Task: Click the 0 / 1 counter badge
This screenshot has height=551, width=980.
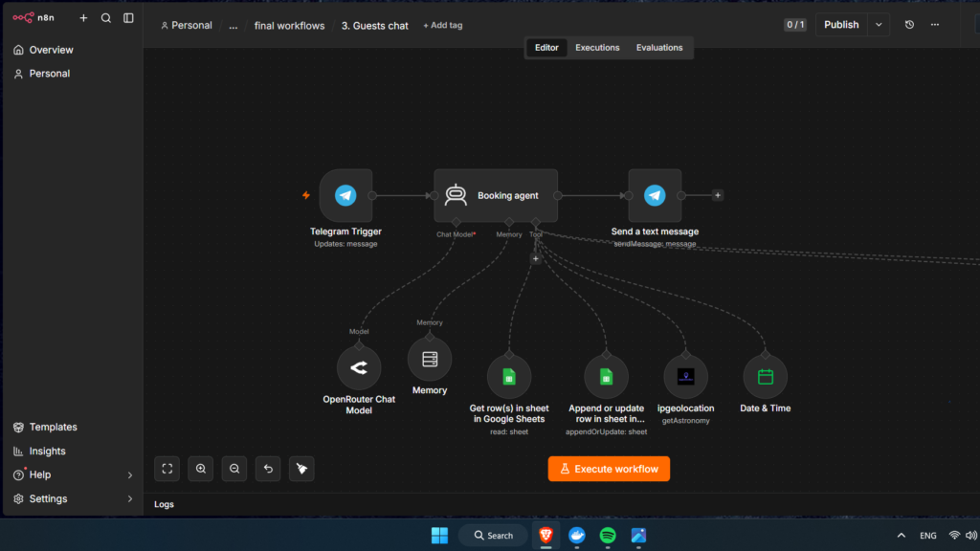Action: tap(795, 25)
